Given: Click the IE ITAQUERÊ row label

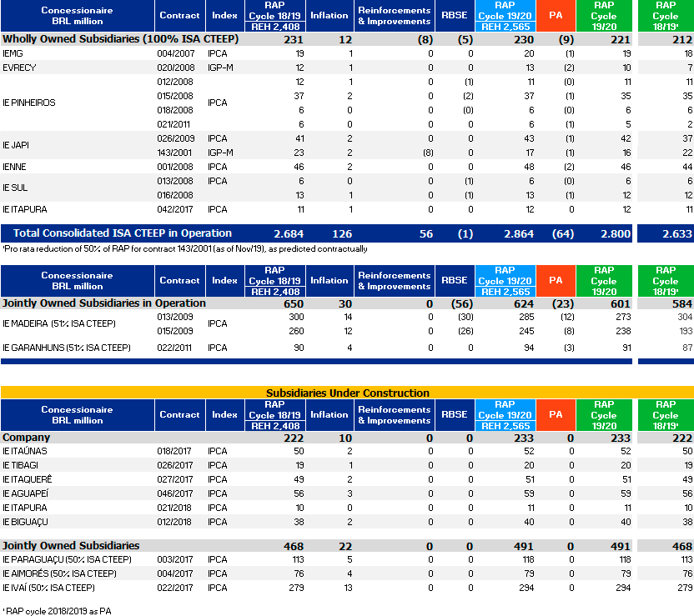Looking at the screenshot, I should [28, 479].
